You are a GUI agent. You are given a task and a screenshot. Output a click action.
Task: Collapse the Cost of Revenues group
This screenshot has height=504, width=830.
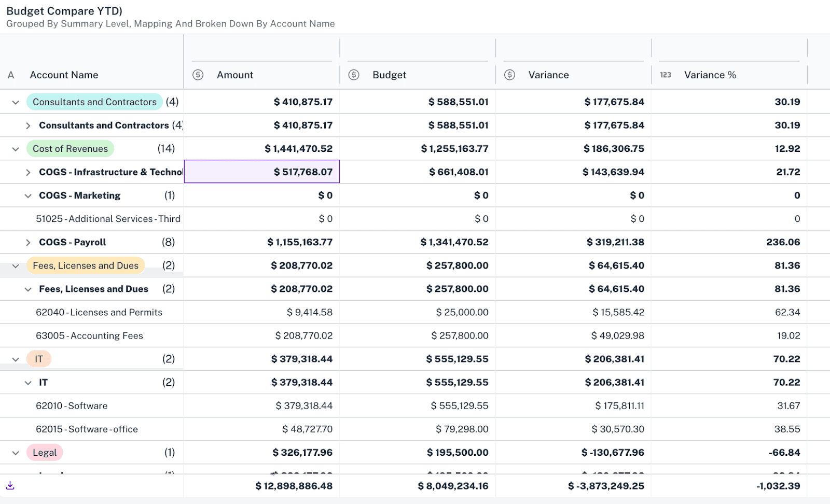[x=16, y=149]
